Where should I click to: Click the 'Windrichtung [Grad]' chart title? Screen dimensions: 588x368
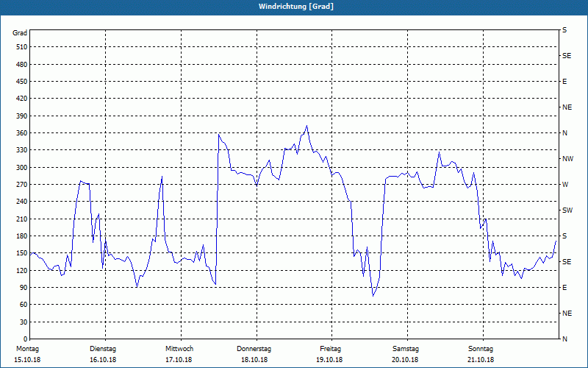[x=296, y=7]
